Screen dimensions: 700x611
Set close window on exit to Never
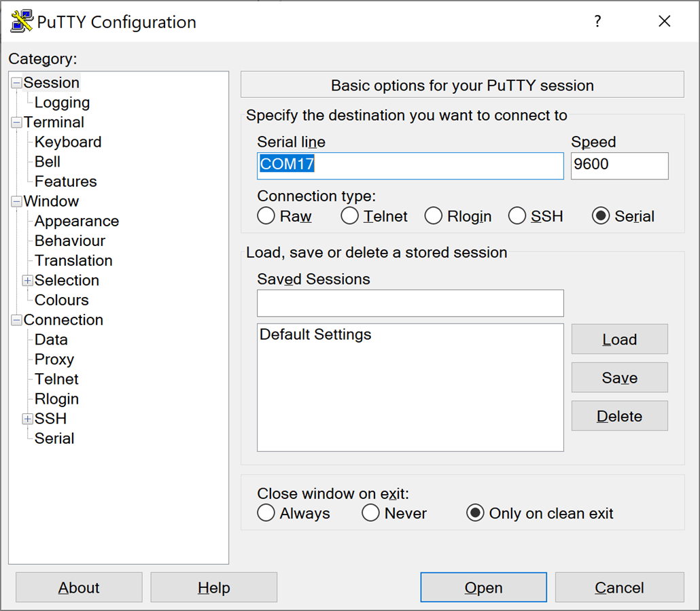tap(371, 513)
